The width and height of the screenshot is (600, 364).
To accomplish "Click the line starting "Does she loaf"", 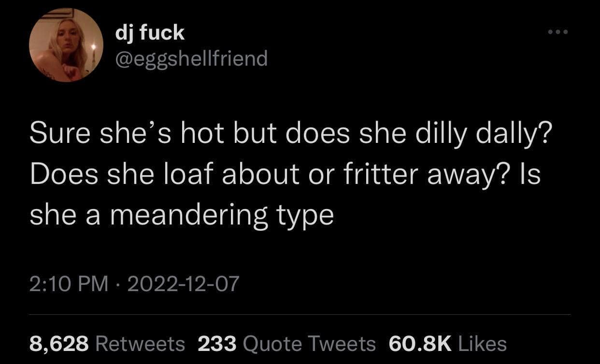I will pyautogui.click(x=285, y=174).
